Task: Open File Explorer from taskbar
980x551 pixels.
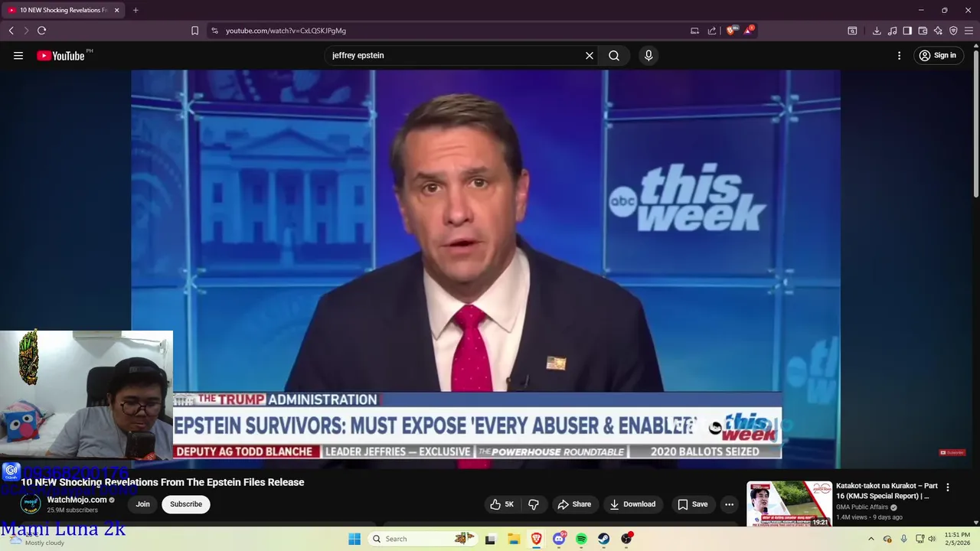Action: [x=514, y=539]
